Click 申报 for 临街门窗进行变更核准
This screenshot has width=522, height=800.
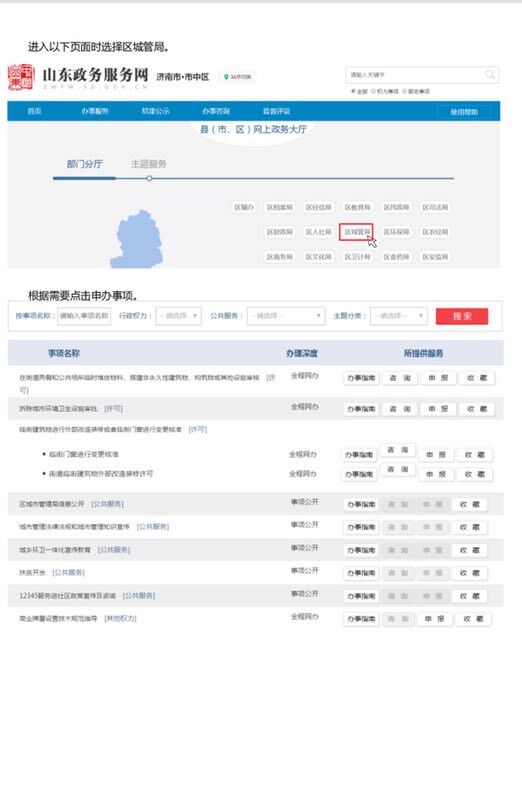point(436,455)
